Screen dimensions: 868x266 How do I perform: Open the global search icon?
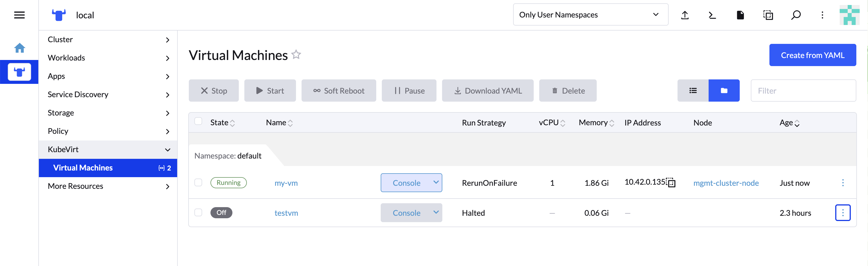796,15
